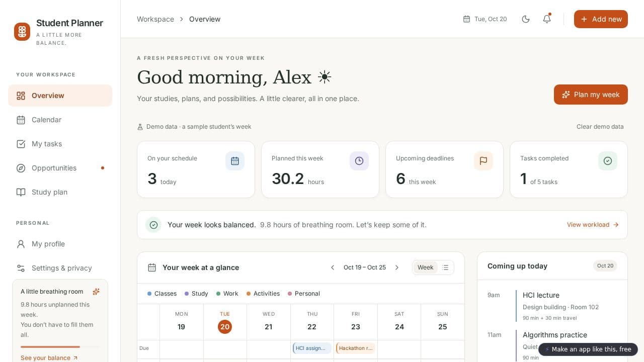
Task: Open the 'HCI lecture' entry in Coming up today
Action: pos(552,306)
